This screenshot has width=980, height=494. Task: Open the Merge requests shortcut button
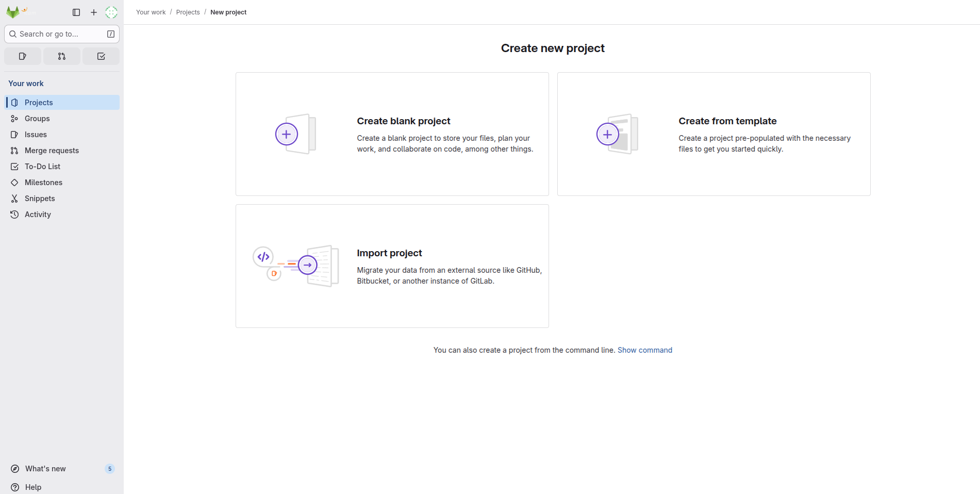pos(61,56)
